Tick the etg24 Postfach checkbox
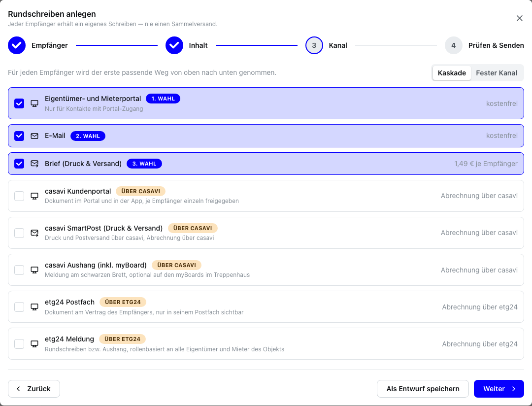This screenshot has width=532, height=406. click(19, 307)
